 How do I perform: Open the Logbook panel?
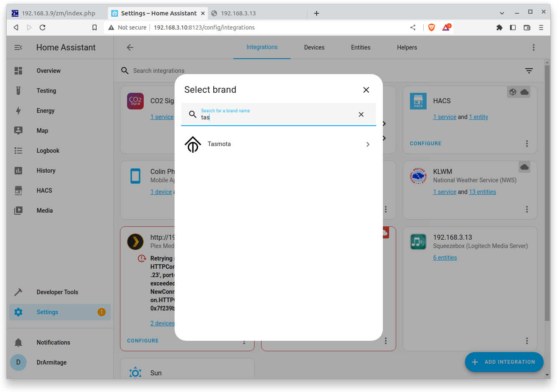click(60, 151)
